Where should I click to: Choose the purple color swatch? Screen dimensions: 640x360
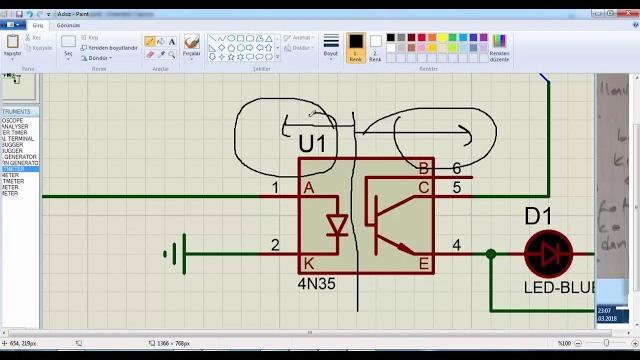(484, 38)
